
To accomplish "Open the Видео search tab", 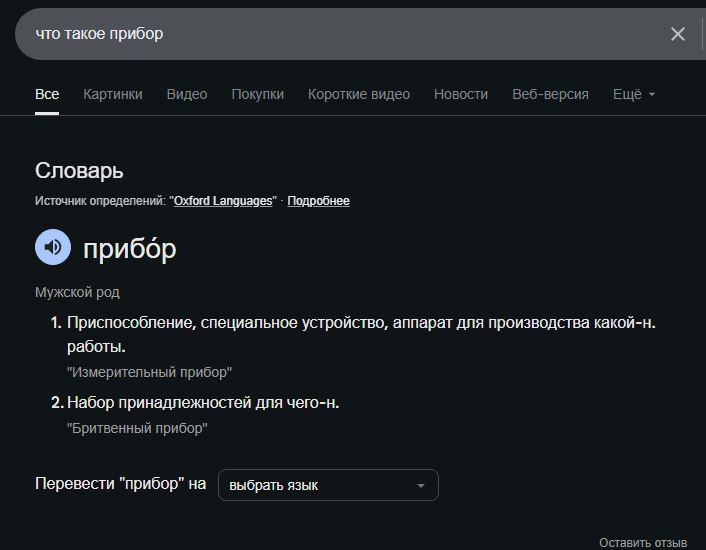I will 187,94.
